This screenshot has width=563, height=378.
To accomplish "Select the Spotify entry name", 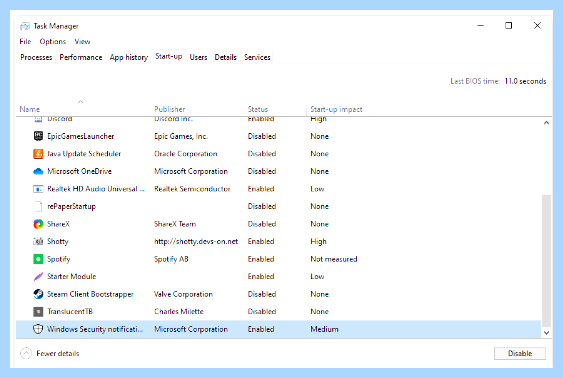I will click(x=59, y=259).
